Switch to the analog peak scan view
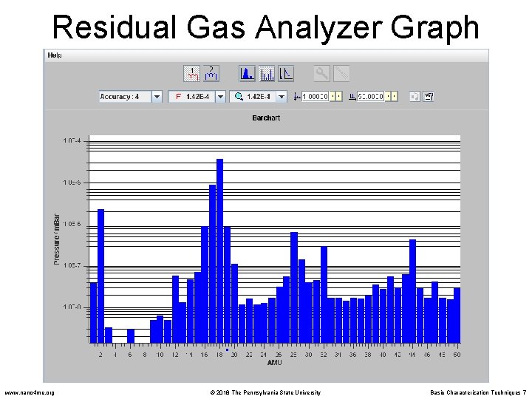 (247, 73)
